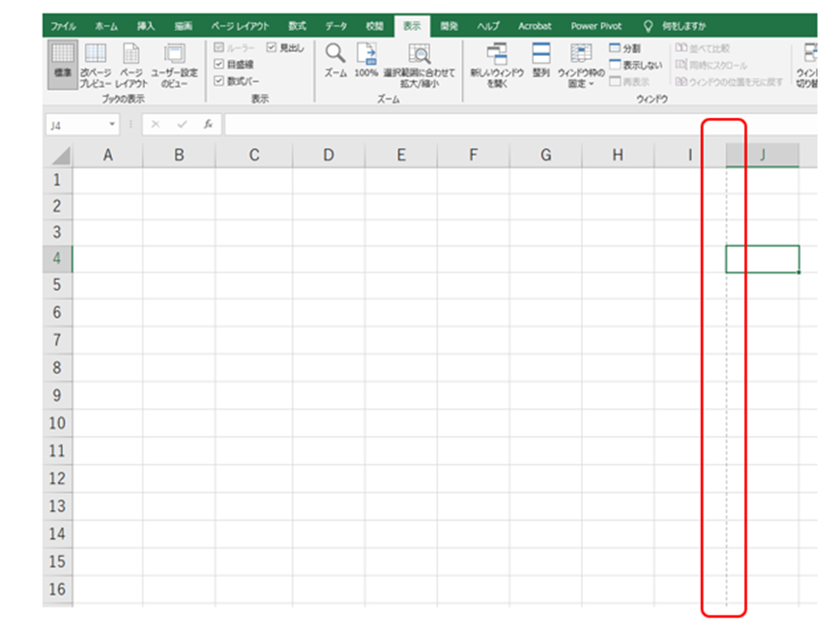
Task: Set zoom to 100% icon
Action: pos(366,60)
